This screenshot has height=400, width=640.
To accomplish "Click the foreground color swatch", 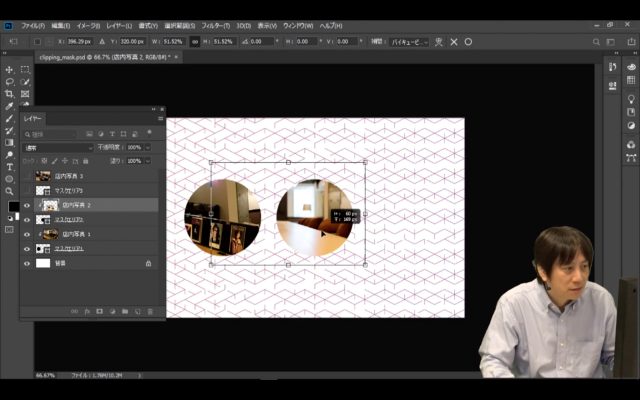I will click(13, 206).
